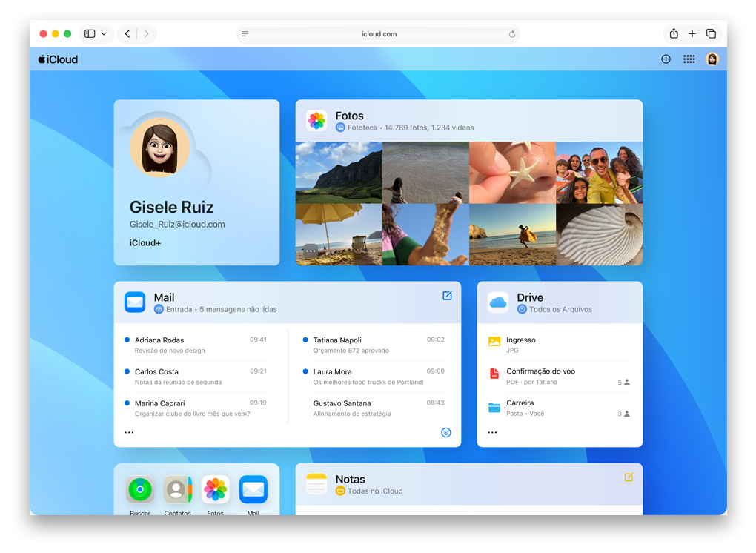
Task: Open the Notas app icon in tile header
Action: coord(316,483)
